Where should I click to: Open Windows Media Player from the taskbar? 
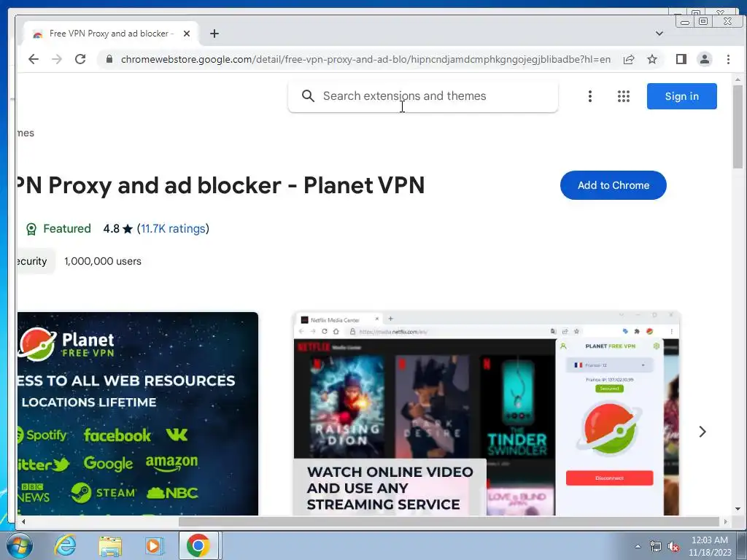click(x=154, y=545)
